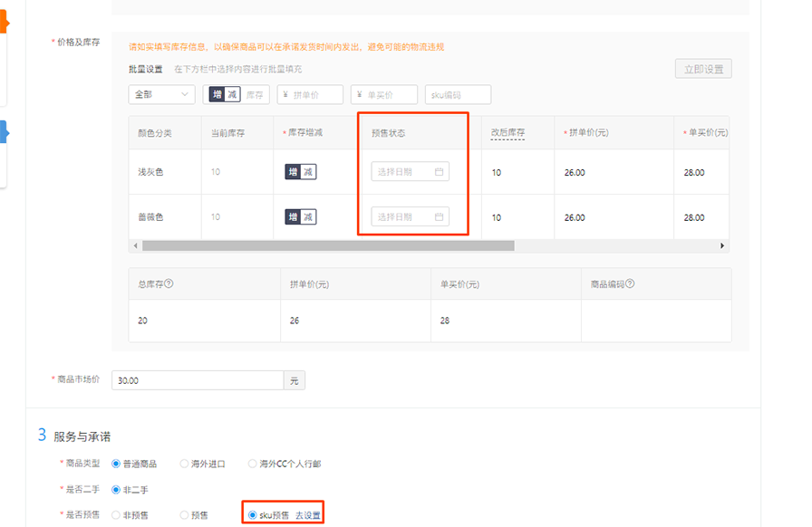Click the sku编码 input field
812x527 pixels.
[459, 95]
